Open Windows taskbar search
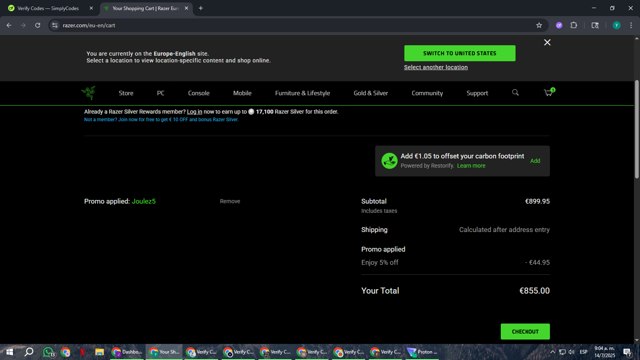This screenshot has height=360, width=640. pos(29,351)
